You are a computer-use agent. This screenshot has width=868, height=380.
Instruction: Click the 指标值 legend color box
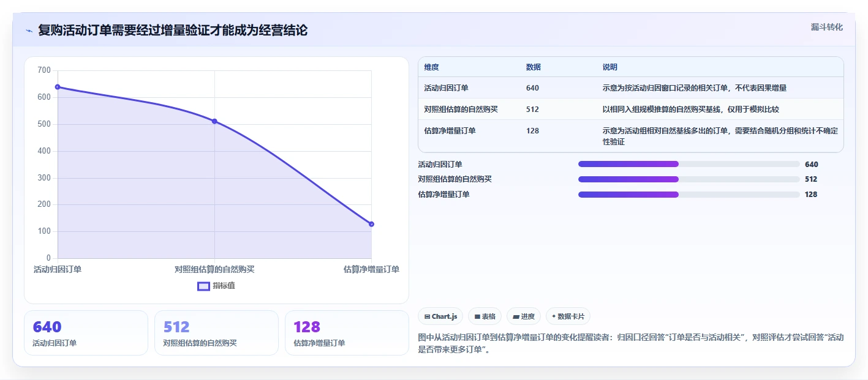point(203,286)
